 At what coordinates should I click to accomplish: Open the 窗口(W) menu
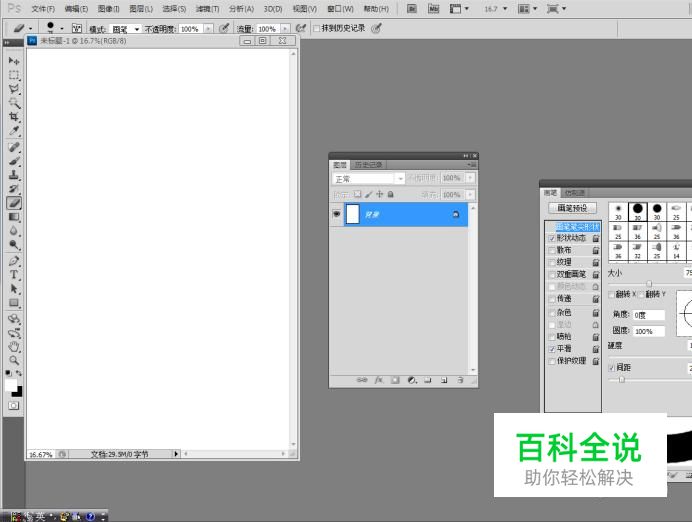pos(340,9)
